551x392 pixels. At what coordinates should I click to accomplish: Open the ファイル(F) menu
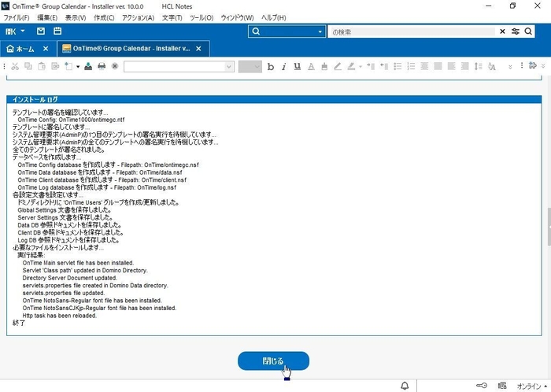click(x=17, y=17)
